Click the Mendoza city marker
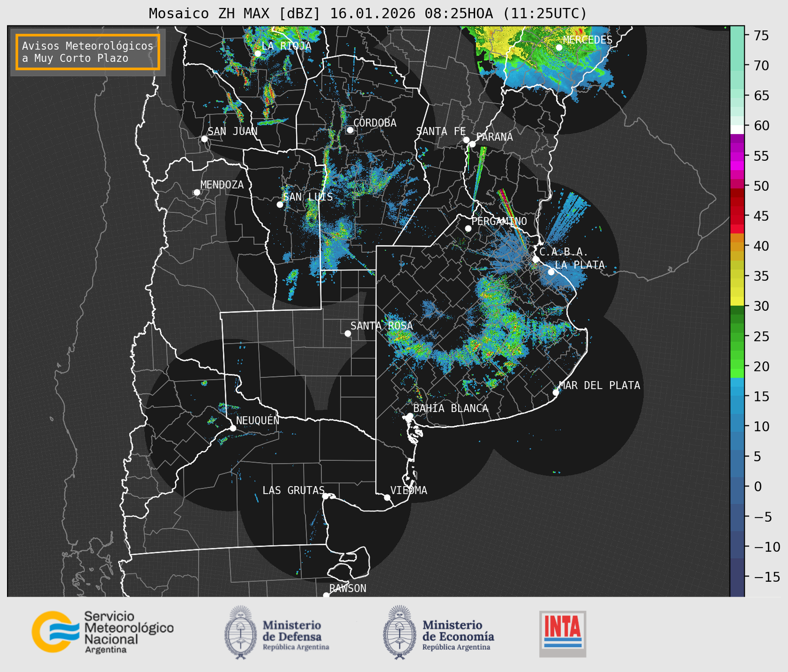The height and width of the screenshot is (672, 788). (197, 193)
